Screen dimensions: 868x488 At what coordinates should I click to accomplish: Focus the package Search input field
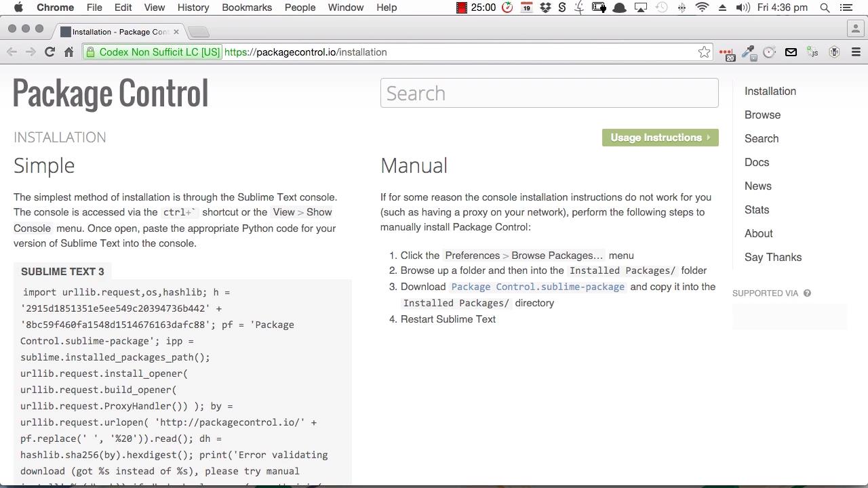click(549, 93)
